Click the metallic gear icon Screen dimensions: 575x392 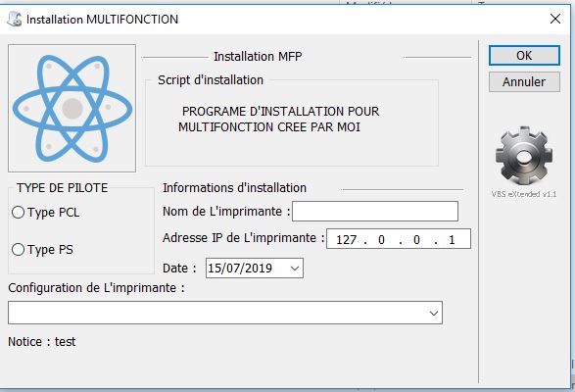click(x=524, y=156)
